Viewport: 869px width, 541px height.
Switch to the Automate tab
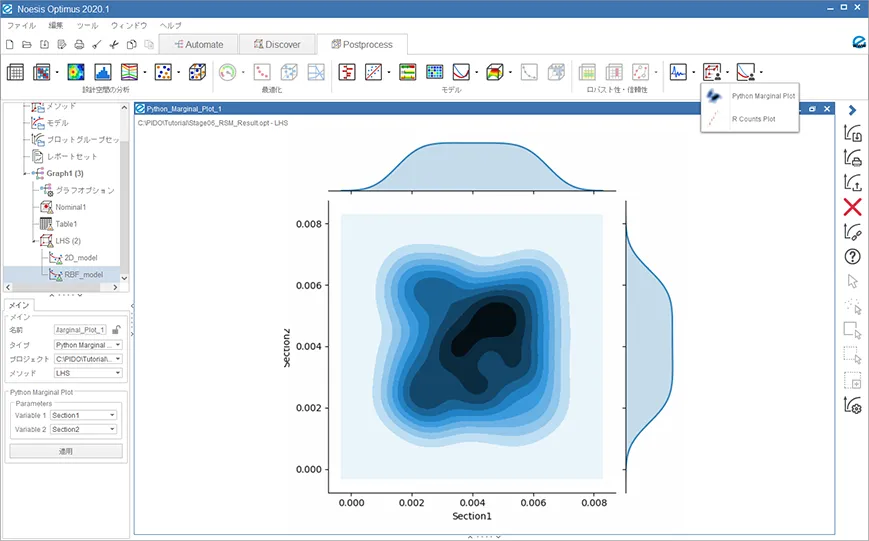coord(198,44)
